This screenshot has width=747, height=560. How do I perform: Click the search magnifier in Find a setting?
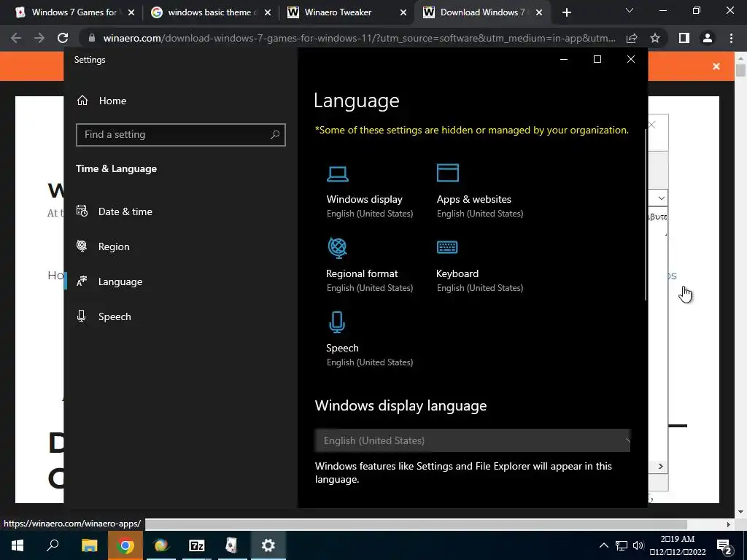[x=275, y=135]
